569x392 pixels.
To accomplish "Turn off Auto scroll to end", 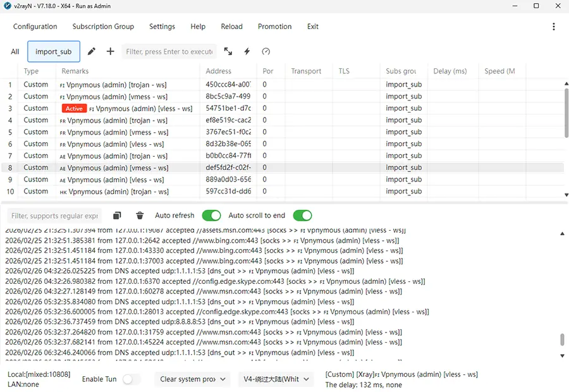I will click(302, 215).
